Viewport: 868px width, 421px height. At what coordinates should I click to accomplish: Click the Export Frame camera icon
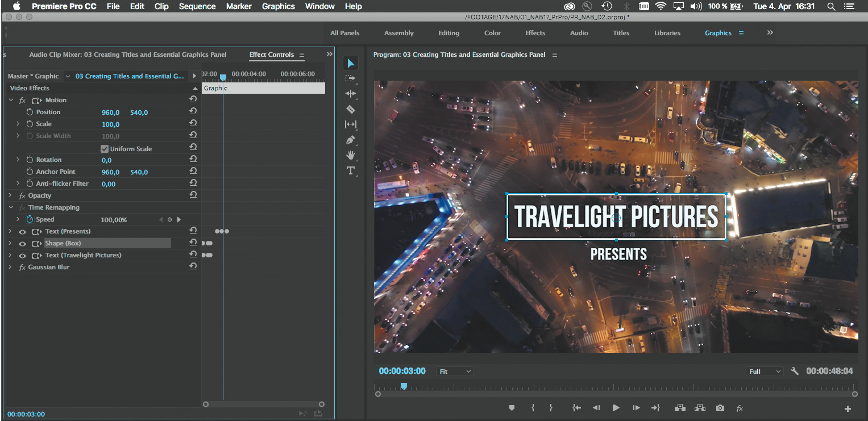(x=720, y=408)
